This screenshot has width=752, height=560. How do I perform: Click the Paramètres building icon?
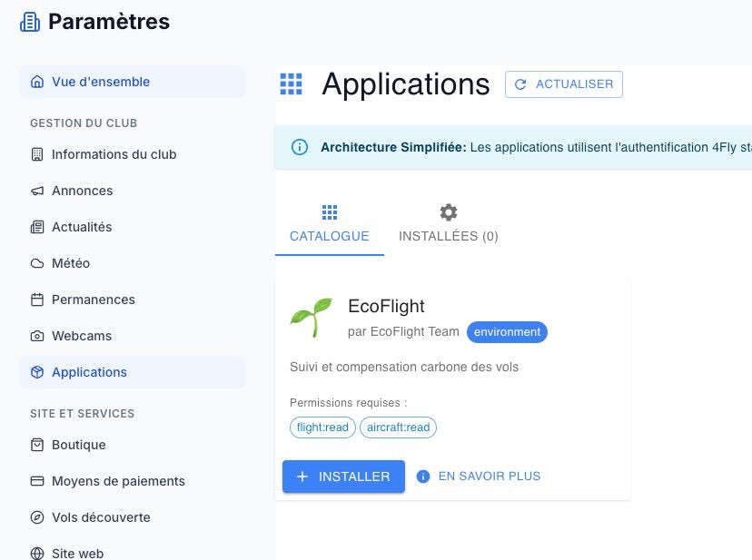[30, 21]
